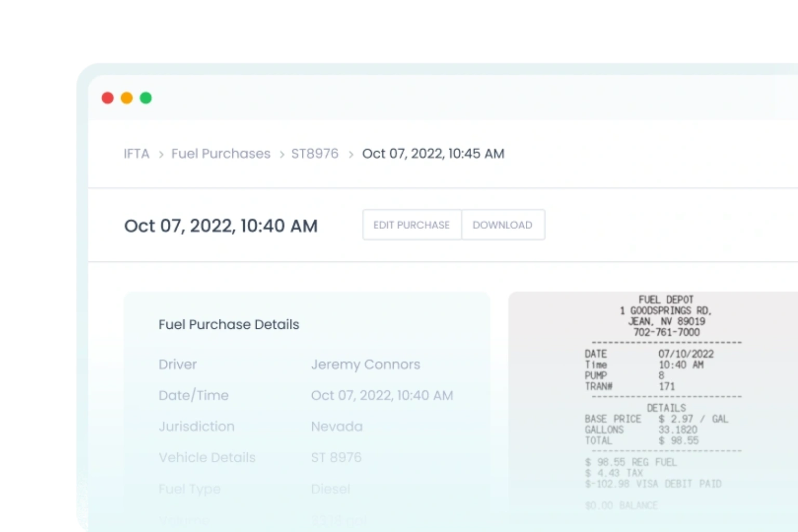
Task: Click the yellow minimize dot
Action: [x=127, y=98]
